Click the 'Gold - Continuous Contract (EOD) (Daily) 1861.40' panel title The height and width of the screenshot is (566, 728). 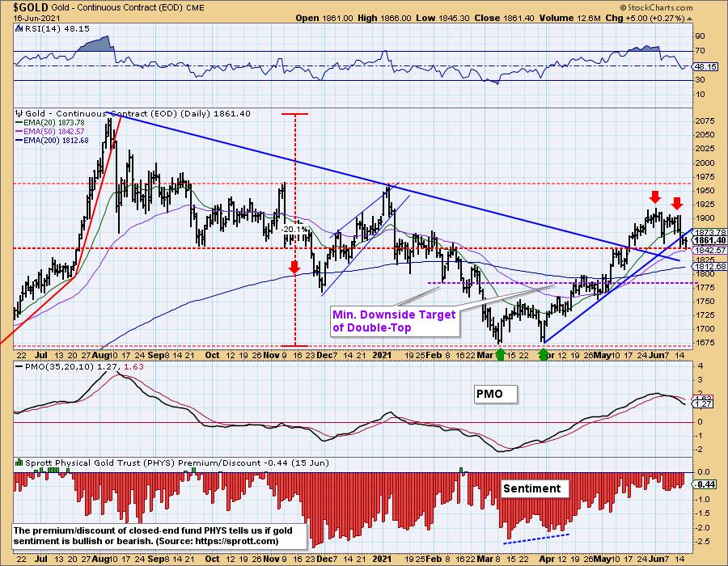(138, 114)
